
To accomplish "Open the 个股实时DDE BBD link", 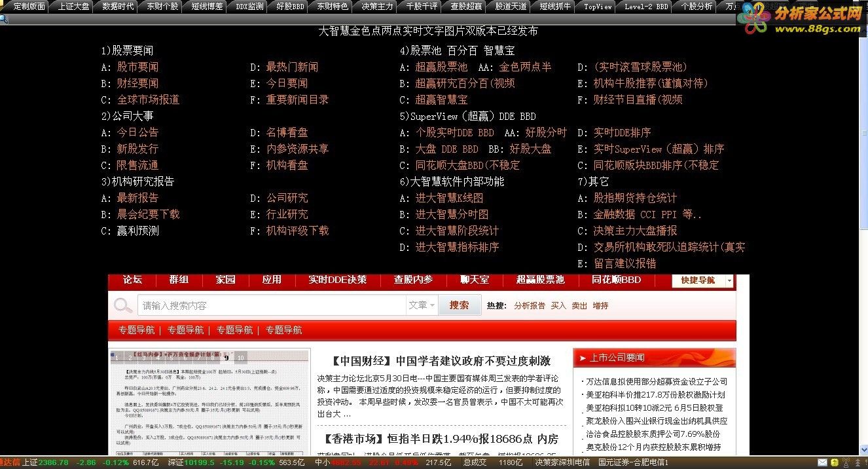I will [x=454, y=132].
